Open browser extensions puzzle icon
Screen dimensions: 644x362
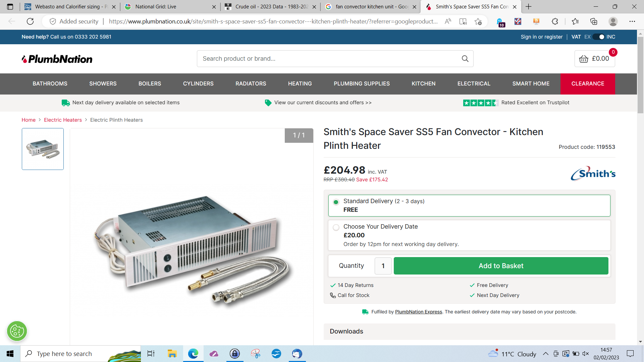click(555, 21)
